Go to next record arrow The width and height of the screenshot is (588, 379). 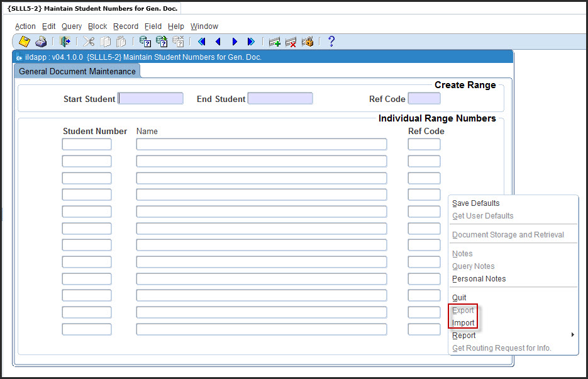235,42
